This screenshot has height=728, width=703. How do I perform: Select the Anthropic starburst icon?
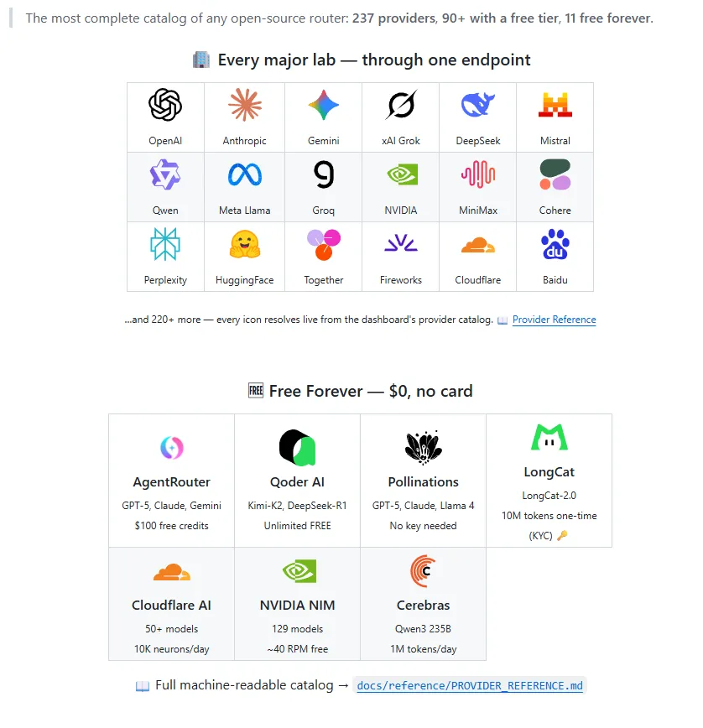pyautogui.click(x=245, y=105)
